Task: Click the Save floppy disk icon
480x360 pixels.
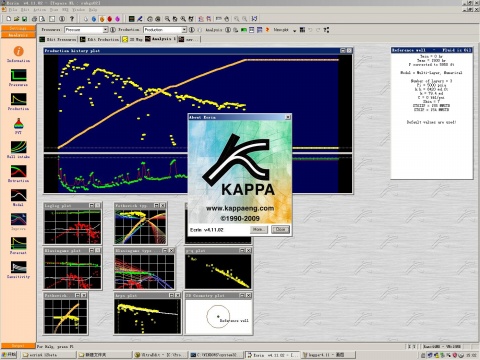Action: point(24,19)
